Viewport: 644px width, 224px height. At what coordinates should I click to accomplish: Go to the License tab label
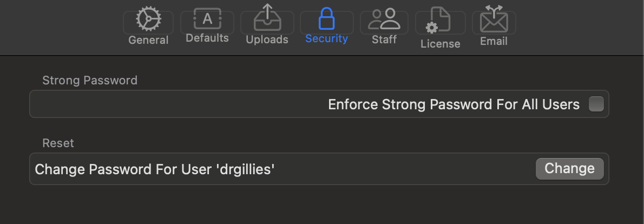pos(441,44)
